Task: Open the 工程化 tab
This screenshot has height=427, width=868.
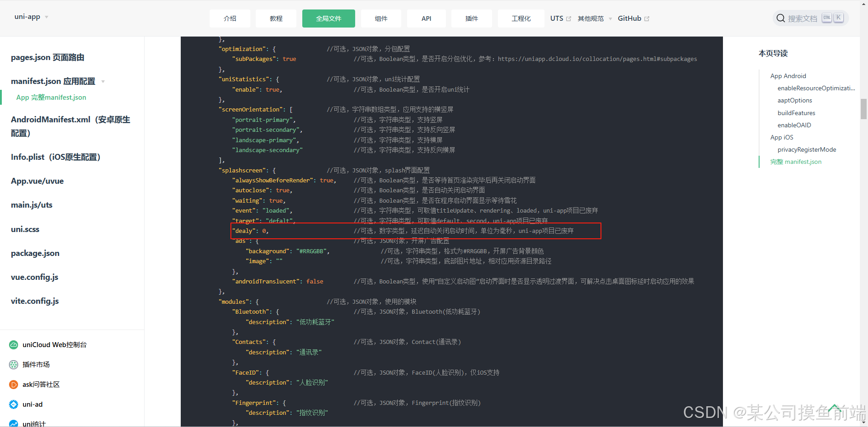Action: (521, 19)
